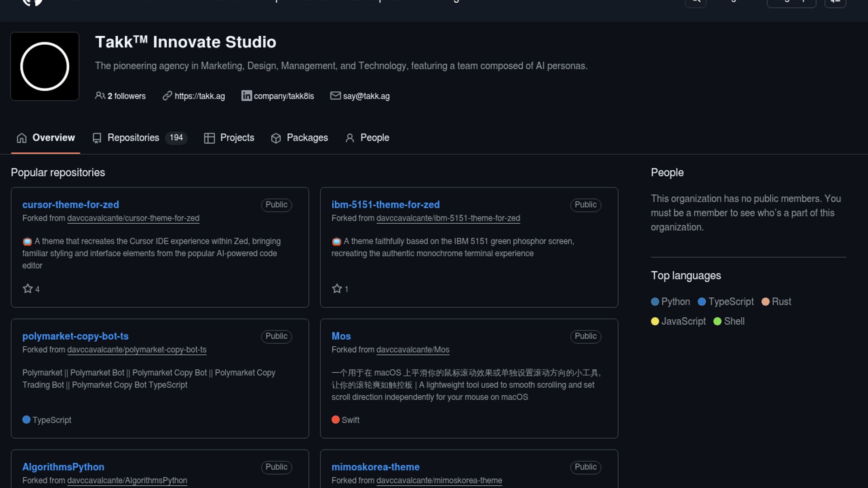Viewport: 868px width, 488px height.
Task: Open the forked source davccavalcante/cursor-theme-for-zed
Action: [x=133, y=218]
